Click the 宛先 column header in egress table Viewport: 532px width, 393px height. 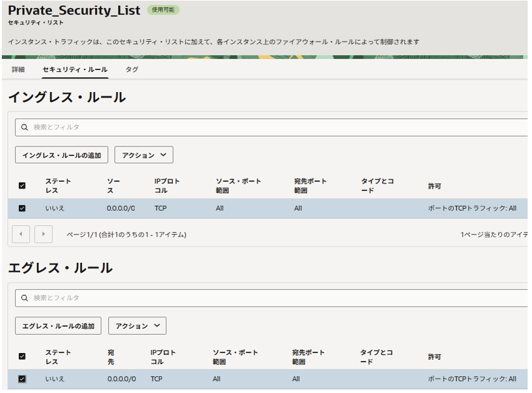(111, 357)
